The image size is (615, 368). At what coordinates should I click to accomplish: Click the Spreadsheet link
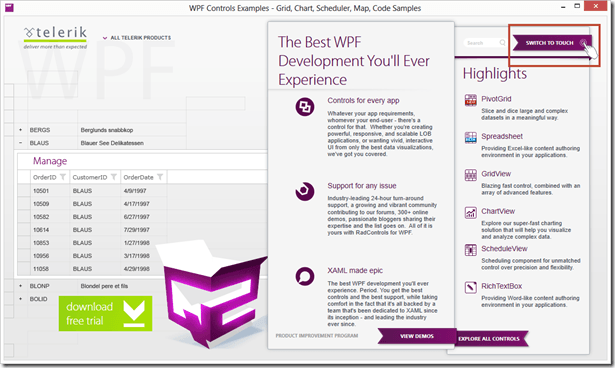502,136
